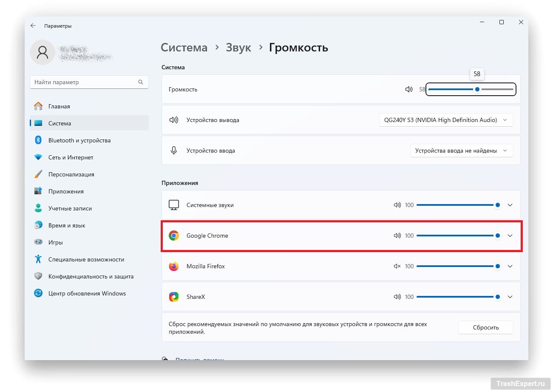Click Звук in the breadcrumb path
The height and width of the screenshot is (392, 553).
coord(238,48)
